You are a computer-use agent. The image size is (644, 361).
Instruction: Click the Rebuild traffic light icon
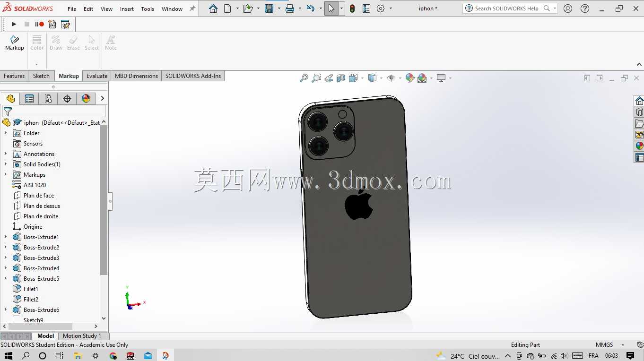click(352, 9)
